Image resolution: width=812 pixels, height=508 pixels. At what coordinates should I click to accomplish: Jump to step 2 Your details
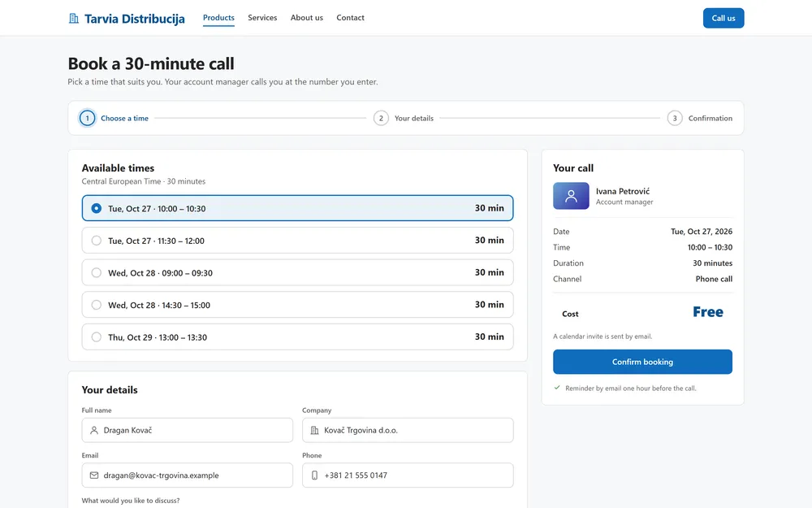click(x=404, y=118)
